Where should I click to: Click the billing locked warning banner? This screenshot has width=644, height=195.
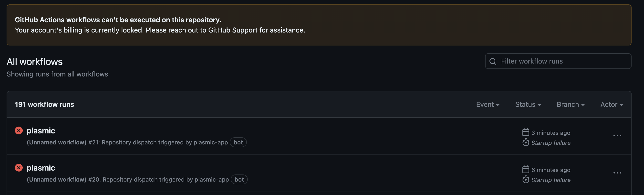(319, 25)
